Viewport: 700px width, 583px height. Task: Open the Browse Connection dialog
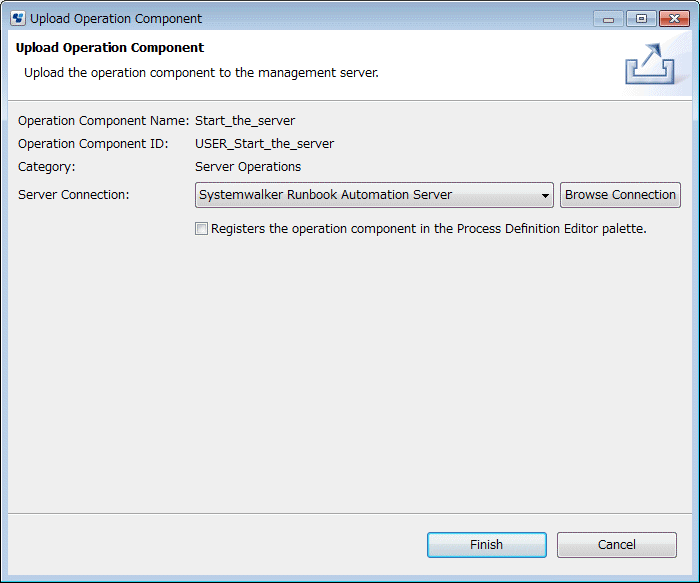click(620, 195)
